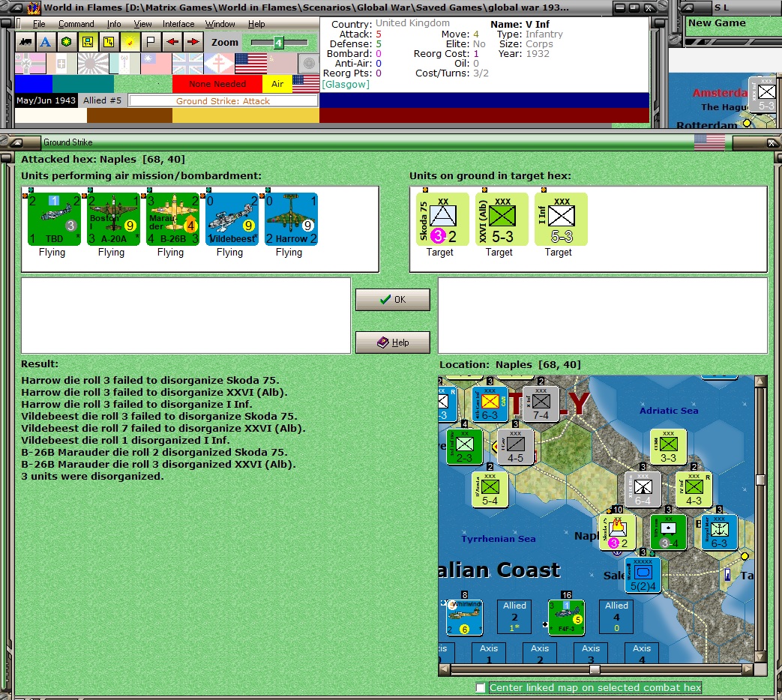Select the Skoda 75 target unit
The width and height of the screenshot is (782, 700).
click(442, 220)
